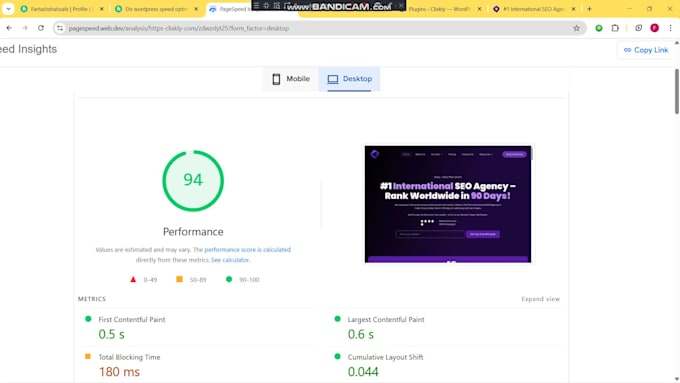
Task: Click the 90–100 green circle legend
Action: [242, 280]
